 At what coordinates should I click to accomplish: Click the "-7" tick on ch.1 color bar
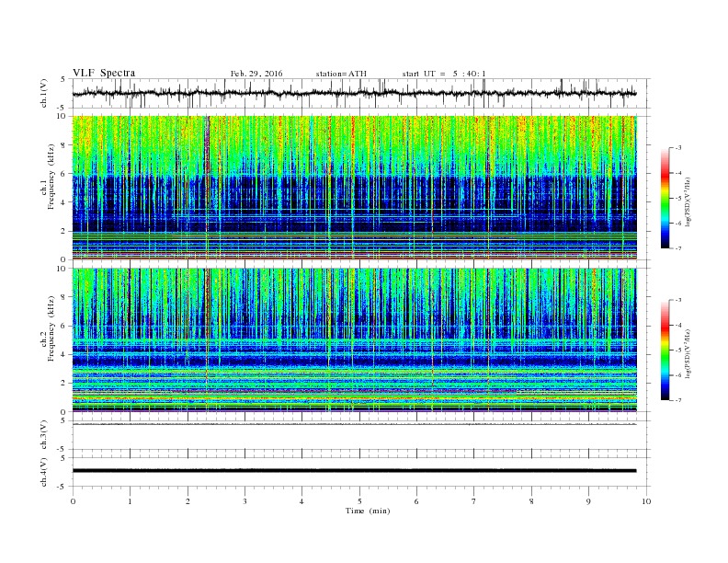click(677, 248)
